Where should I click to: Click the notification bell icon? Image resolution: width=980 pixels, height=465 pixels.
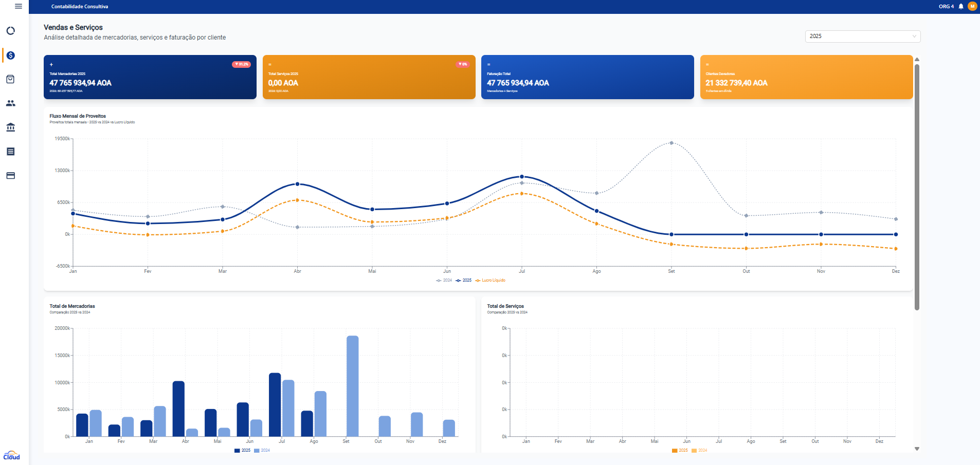pos(961,7)
